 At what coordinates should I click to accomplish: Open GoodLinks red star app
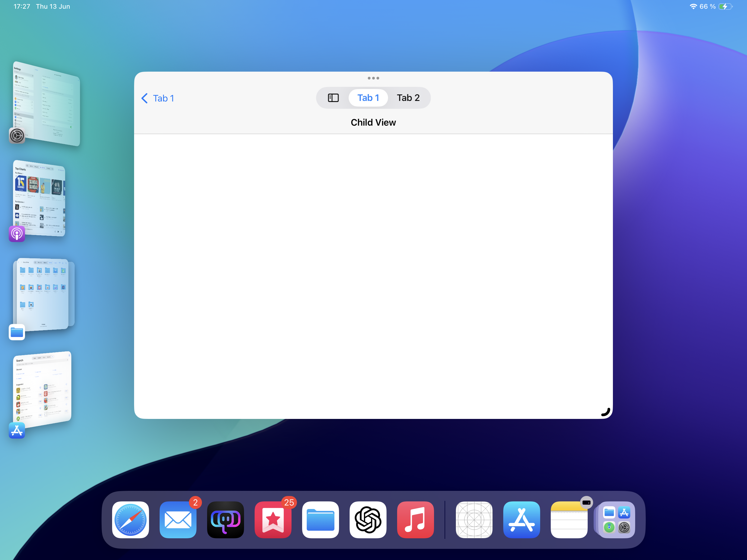pyautogui.click(x=273, y=520)
